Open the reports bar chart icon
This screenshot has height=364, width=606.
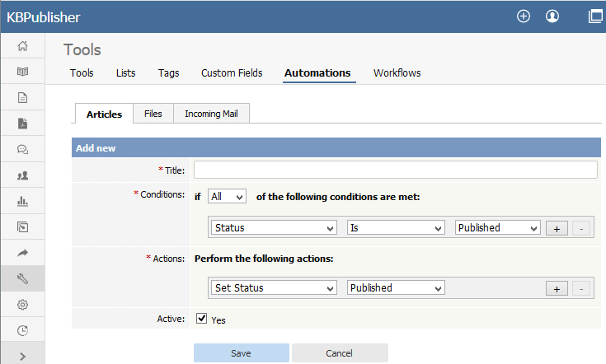[22, 201]
